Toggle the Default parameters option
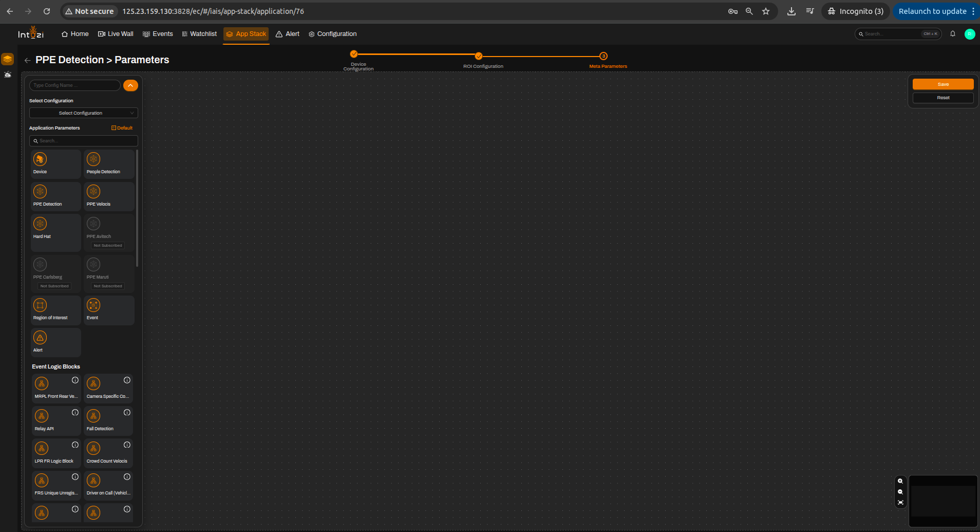Image resolution: width=980 pixels, height=532 pixels. 122,128
